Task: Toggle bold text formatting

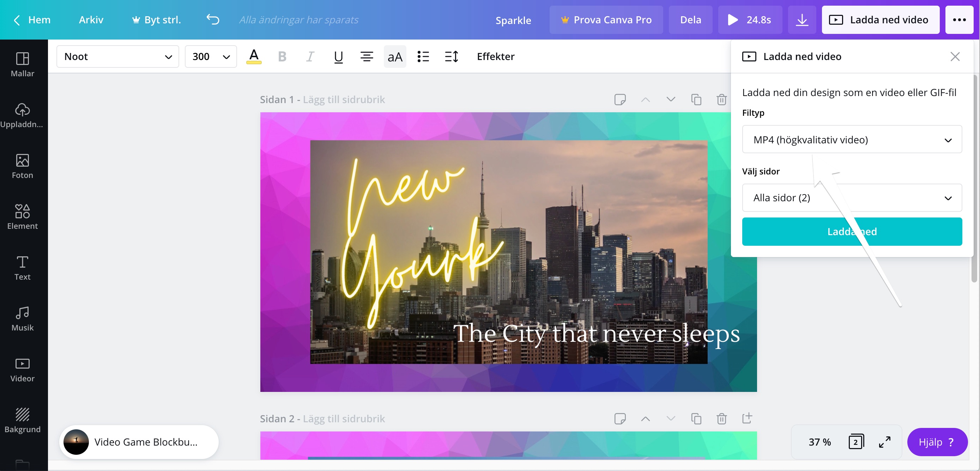Action: pos(282,56)
